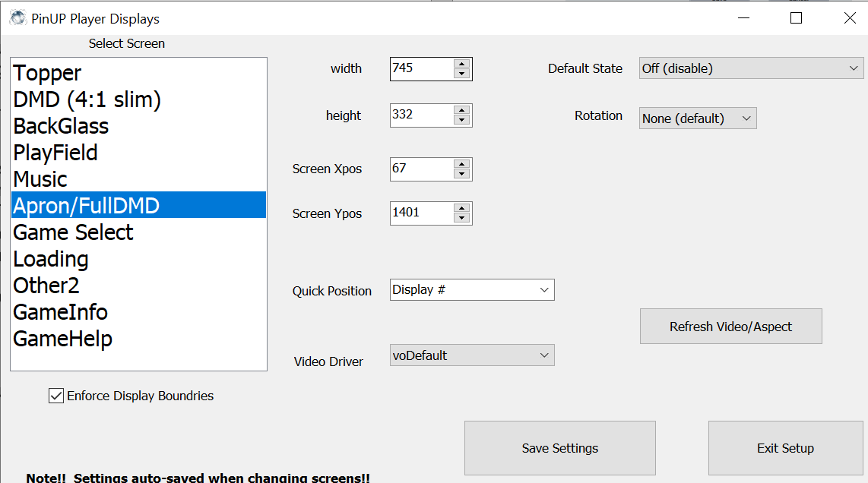Screen dimensions: 868x483
Task: Choose BackGlass from the screen list
Action: [138, 125]
